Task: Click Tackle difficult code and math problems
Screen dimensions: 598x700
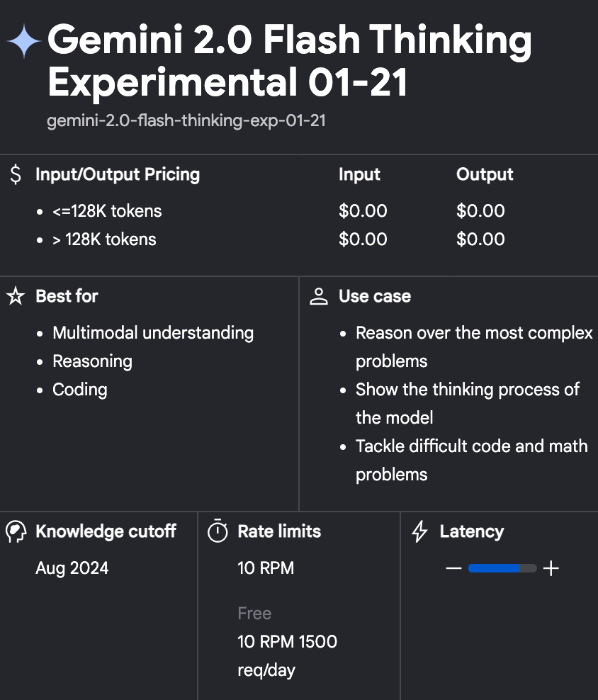Action: pyautogui.click(x=472, y=461)
